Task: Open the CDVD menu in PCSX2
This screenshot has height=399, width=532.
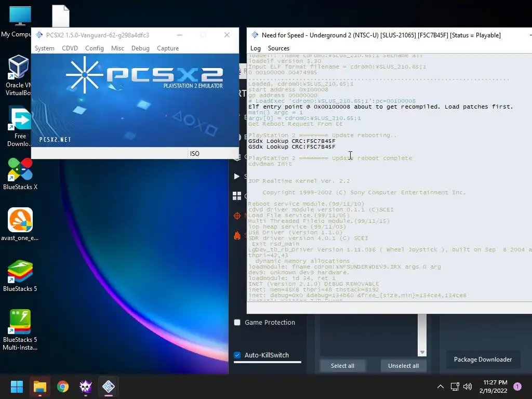Action: (70, 48)
